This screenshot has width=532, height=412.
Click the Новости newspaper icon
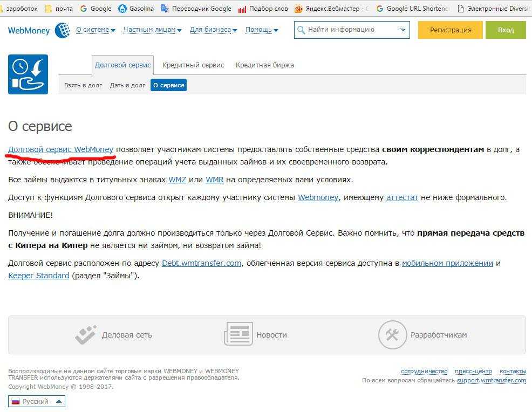(238, 334)
